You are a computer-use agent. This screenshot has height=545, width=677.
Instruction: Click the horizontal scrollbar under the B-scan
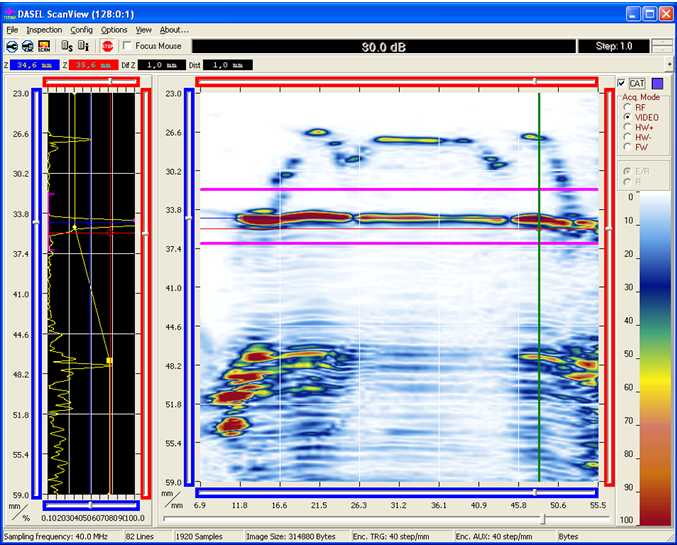pyautogui.click(x=380, y=519)
